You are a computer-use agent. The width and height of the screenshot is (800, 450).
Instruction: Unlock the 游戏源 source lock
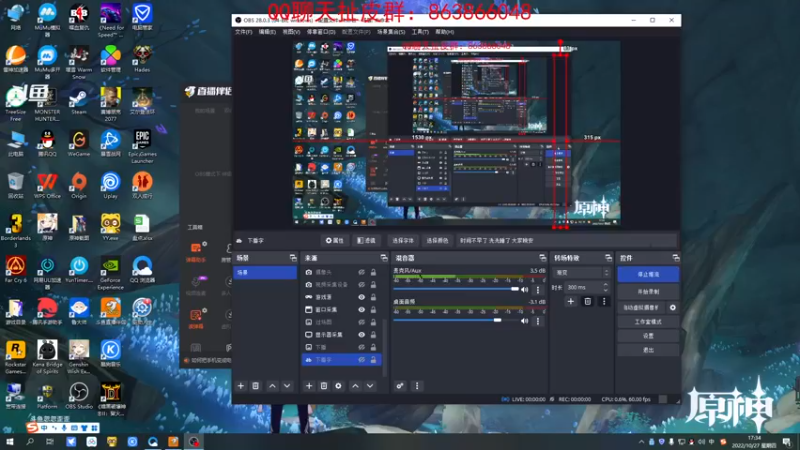click(373, 297)
